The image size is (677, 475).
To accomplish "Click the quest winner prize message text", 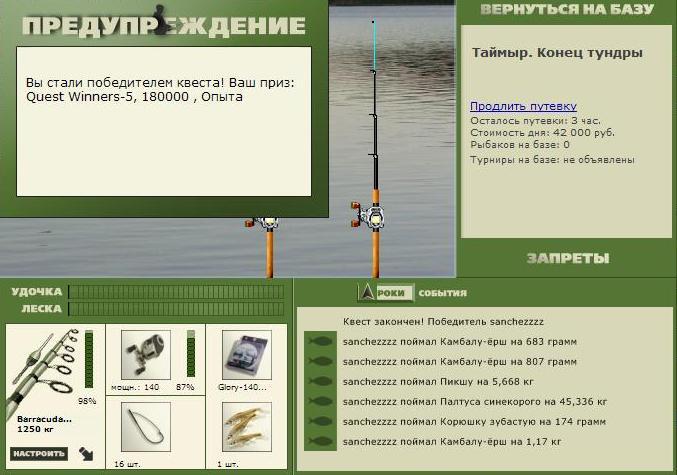I will pos(160,89).
